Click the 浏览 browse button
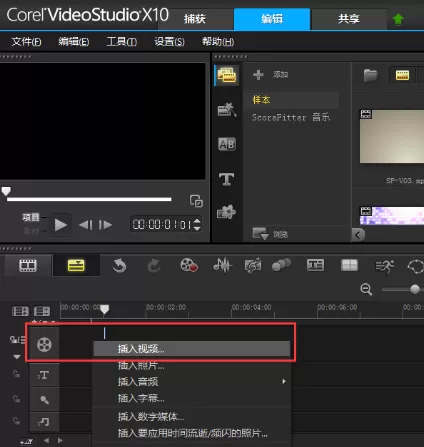Screen dimensions: 424x447 tap(270, 234)
